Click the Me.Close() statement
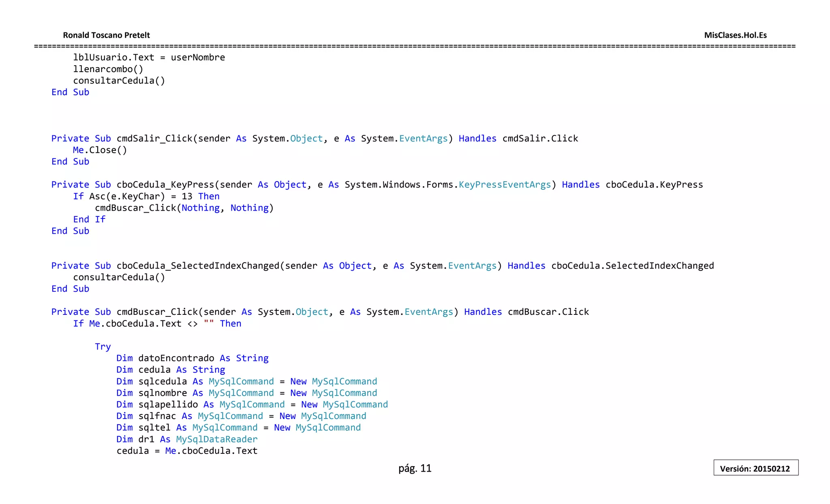 pos(100,150)
